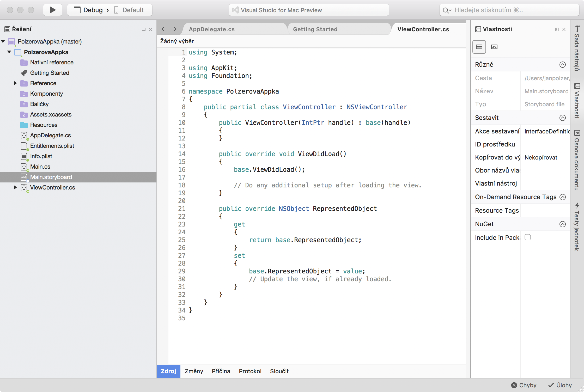The height and width of the screenshot is (392, 584).
Task: Open the Osnova dokumentu side tab
Action: tap(577, 160)
